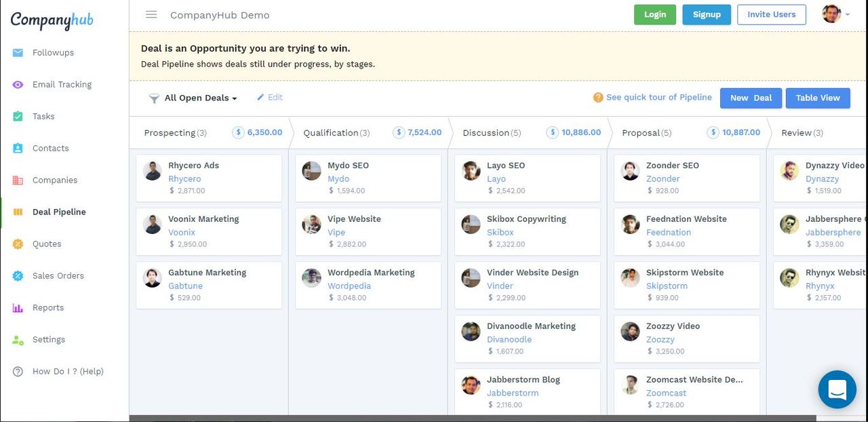The height and width of the screenshot is (422, 868).
Task: Open the Rhycero company link
Action: [184, 179]
